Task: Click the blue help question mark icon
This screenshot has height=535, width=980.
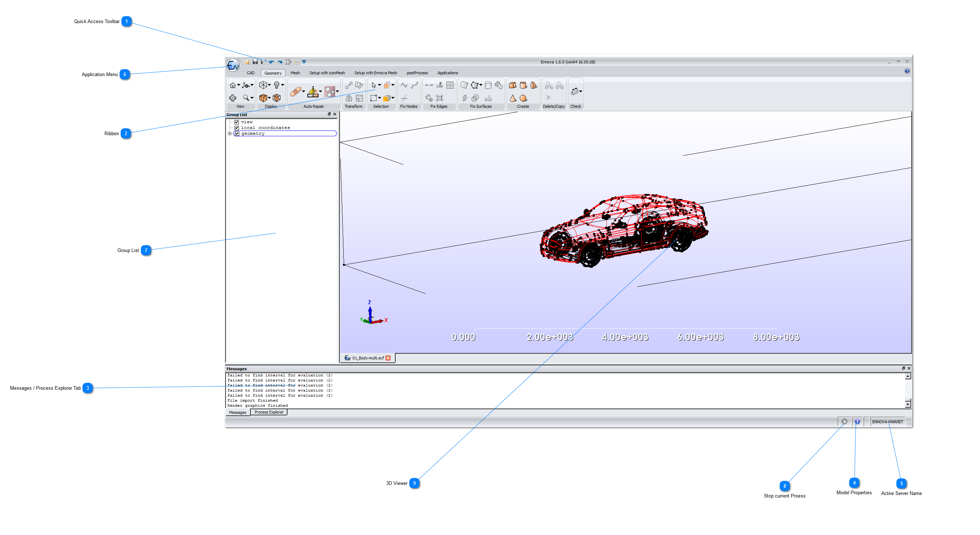Action: (x=907, y=71)
